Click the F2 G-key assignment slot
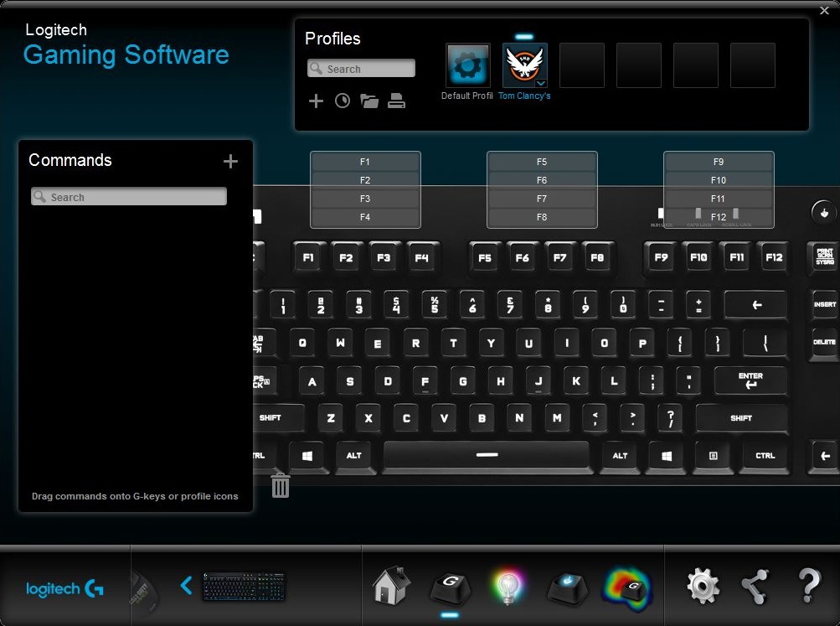840x626 pixels. [x=365, y=180]
